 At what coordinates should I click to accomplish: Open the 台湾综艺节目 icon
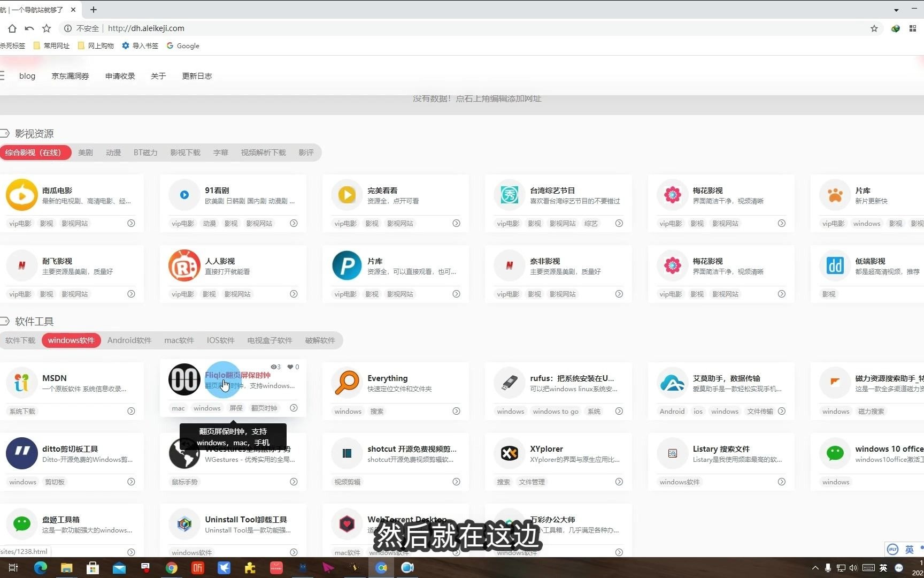click(510, 195)
